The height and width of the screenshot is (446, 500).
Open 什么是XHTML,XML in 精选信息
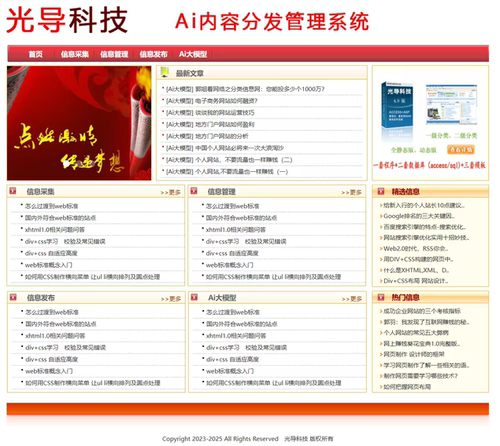coord(416,270)
